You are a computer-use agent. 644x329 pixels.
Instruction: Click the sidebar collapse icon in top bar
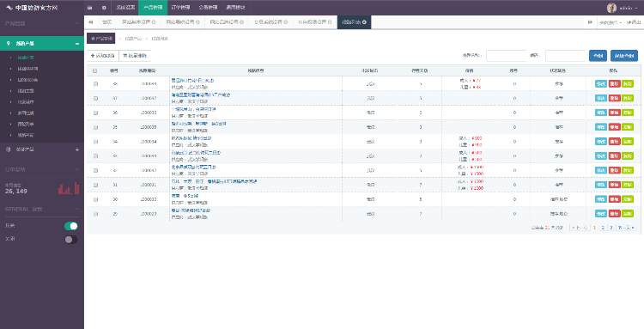[90, 8]
